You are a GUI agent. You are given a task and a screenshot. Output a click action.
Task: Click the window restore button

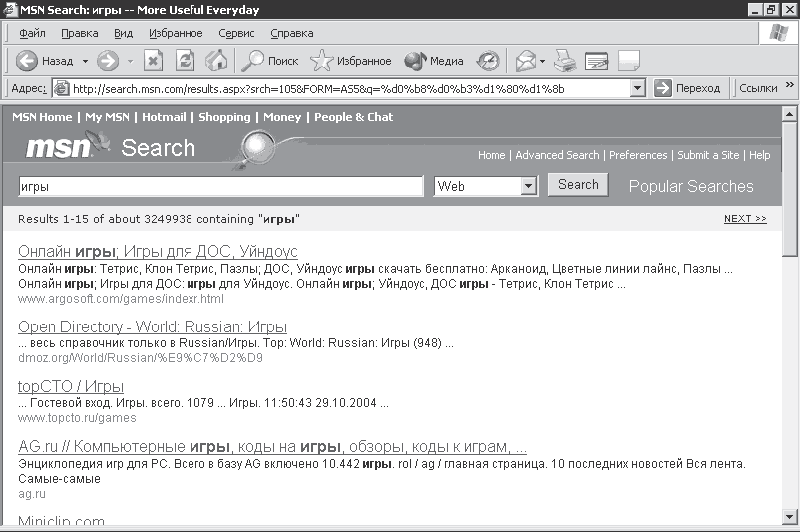[771, 10]
